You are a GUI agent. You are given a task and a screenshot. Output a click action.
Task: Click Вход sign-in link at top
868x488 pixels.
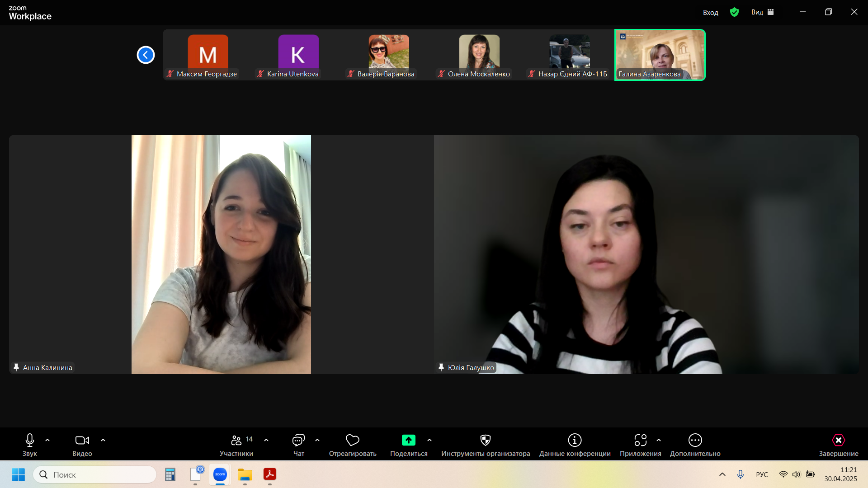coord(711,12)
